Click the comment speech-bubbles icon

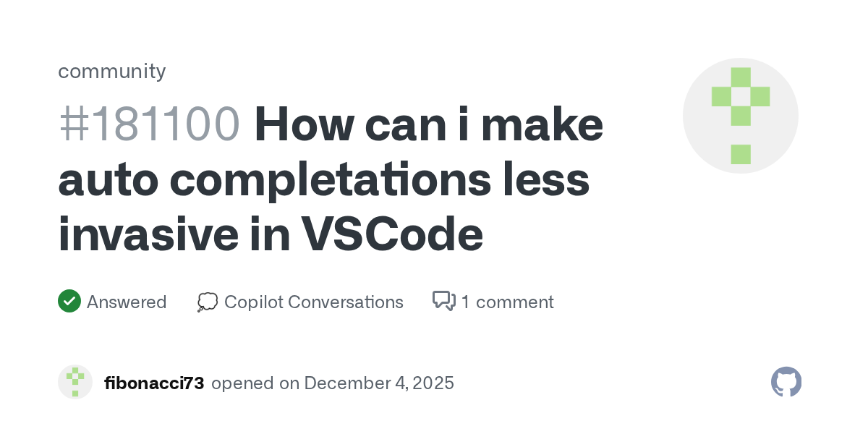[x=443, y=301]
